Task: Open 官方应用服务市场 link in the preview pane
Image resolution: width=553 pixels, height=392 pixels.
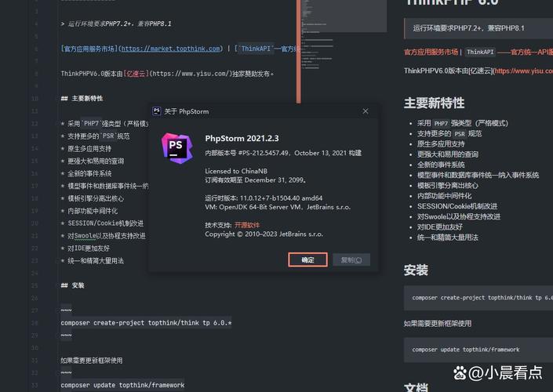Action: [x=431, y=53]
